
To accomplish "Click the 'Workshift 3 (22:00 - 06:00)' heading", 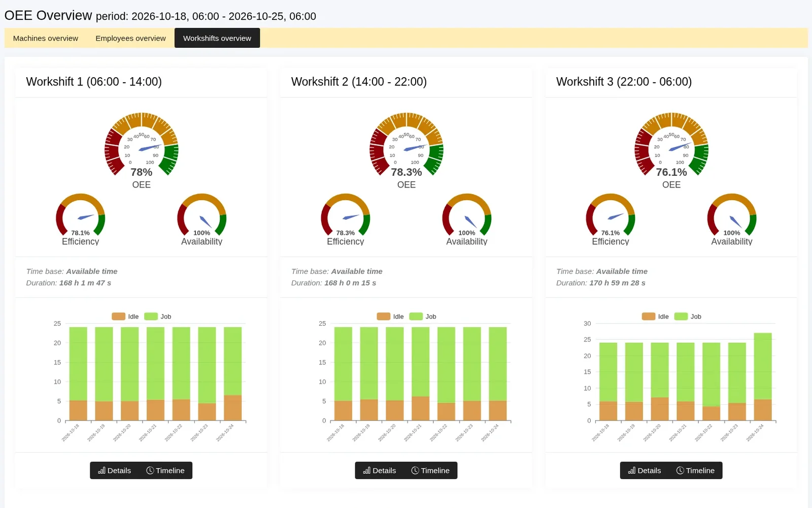I will (x=624, y=82).
